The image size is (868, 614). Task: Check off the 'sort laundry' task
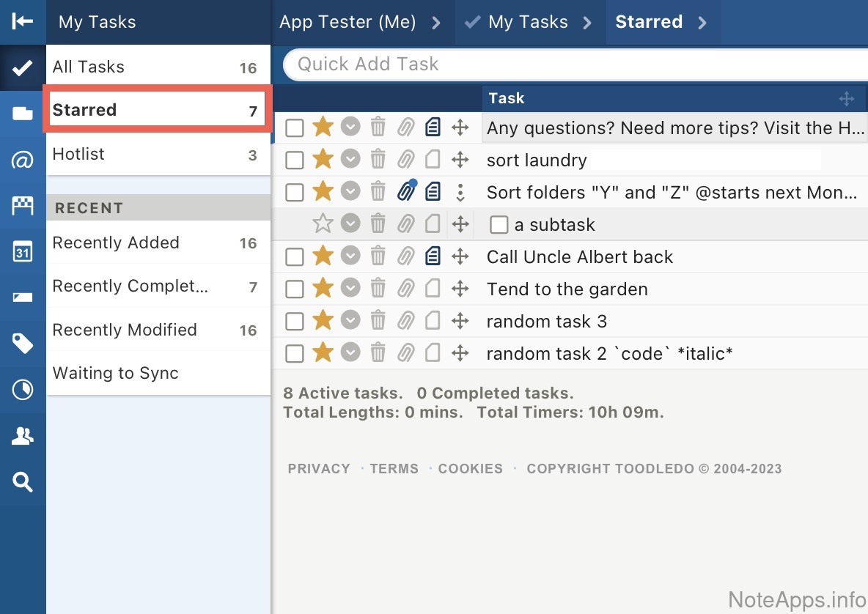[x=295, y=160]
